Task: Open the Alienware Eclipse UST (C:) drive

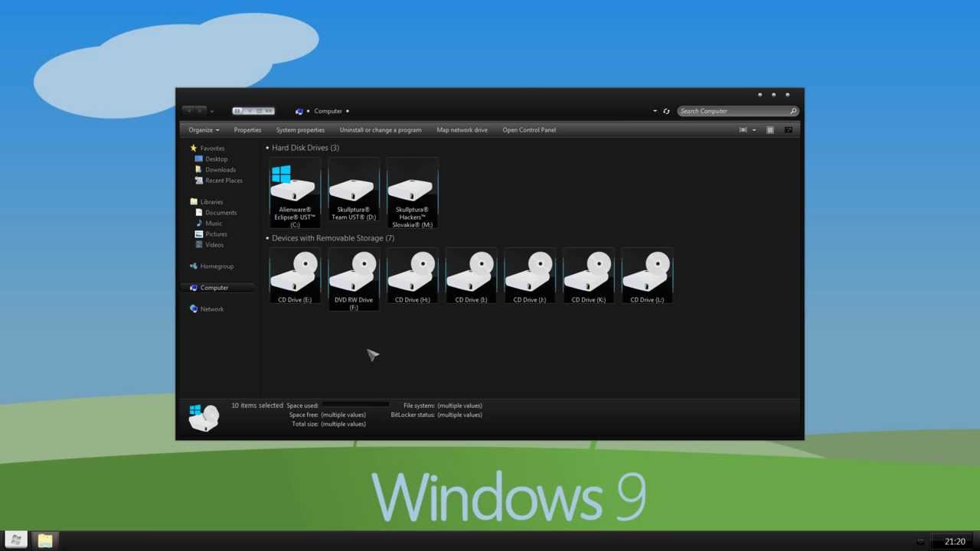Action: click(295, 194)
